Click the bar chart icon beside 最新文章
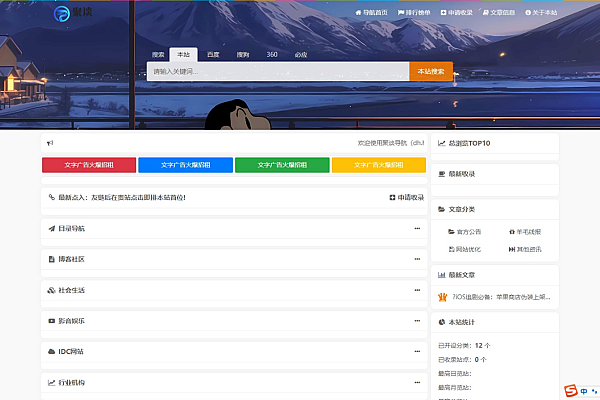 pyautogui.click(x=442, y=275)
